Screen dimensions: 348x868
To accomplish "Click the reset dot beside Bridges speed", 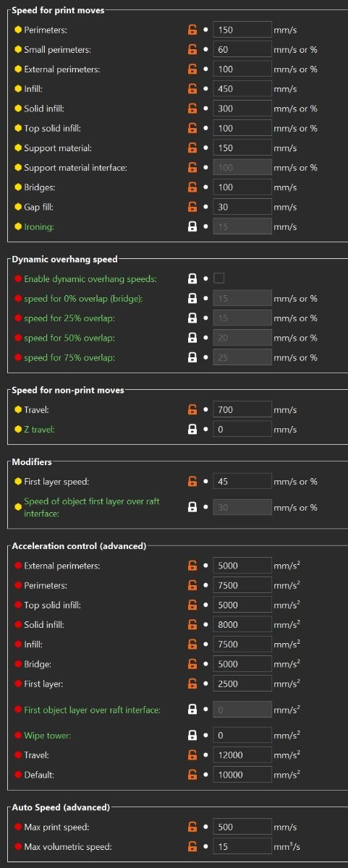I will tap(205, 187).
